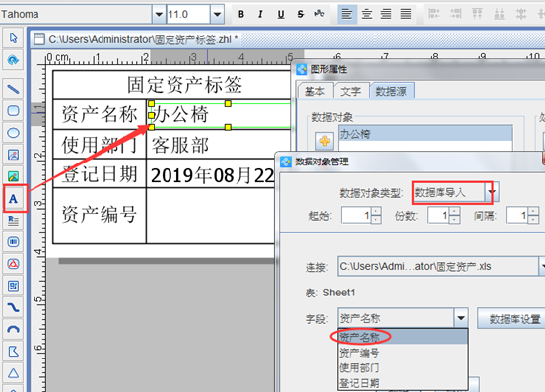This screenshot has height=392, width=545.
Task: Select the triangle shape tool
Action: click(13, 373)
